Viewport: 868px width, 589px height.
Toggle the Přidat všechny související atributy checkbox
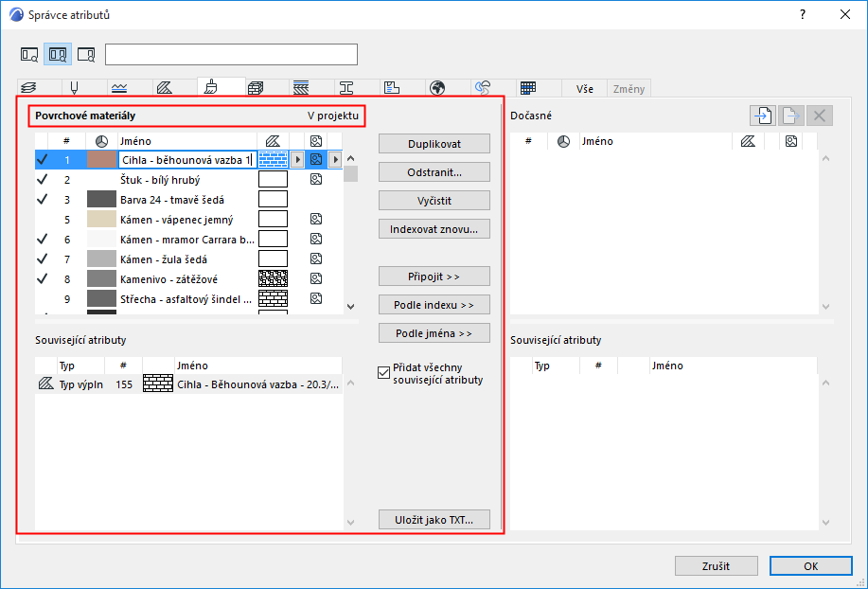pyautogui.click(x=383, y=372)
